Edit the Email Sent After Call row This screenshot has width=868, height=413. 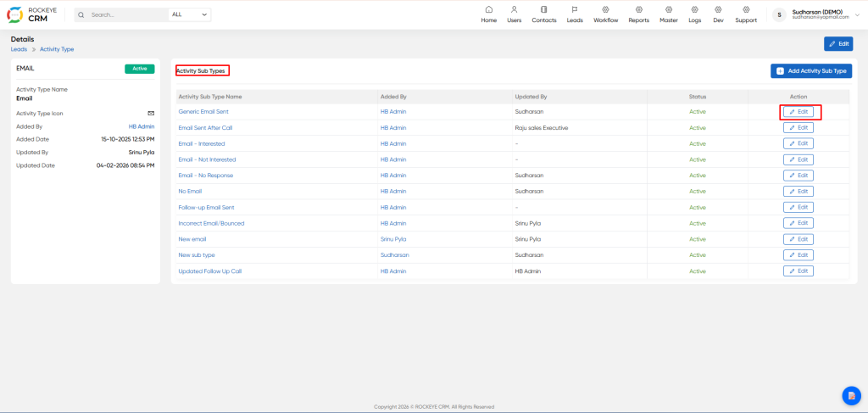click(798, 128)
